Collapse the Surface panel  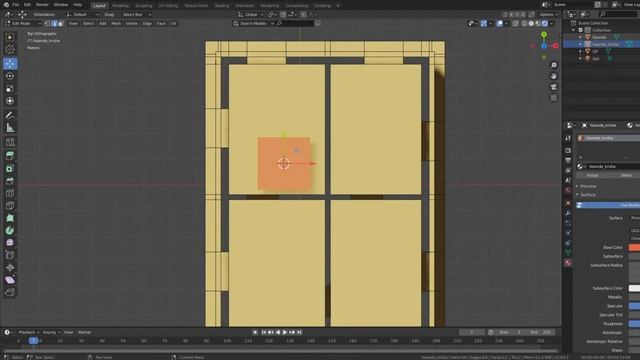[x=588, y=195]
